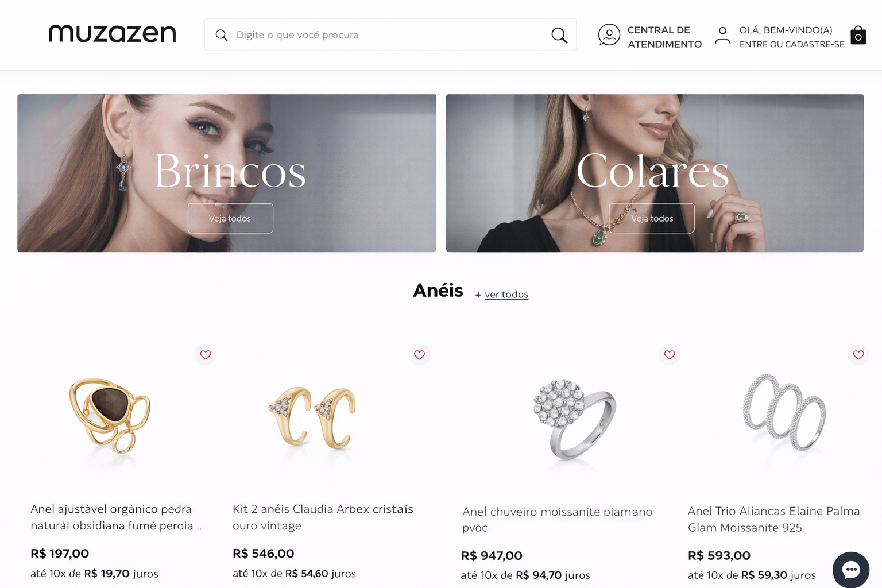The image size is (882, 588).
Task: Click the search magnifier button in search bar
Action: click(559, 35)
